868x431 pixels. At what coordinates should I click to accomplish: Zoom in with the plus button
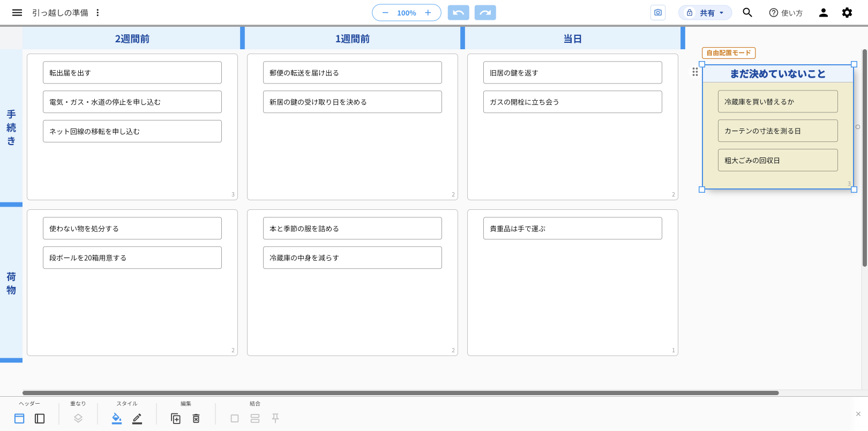click(428, 12)
